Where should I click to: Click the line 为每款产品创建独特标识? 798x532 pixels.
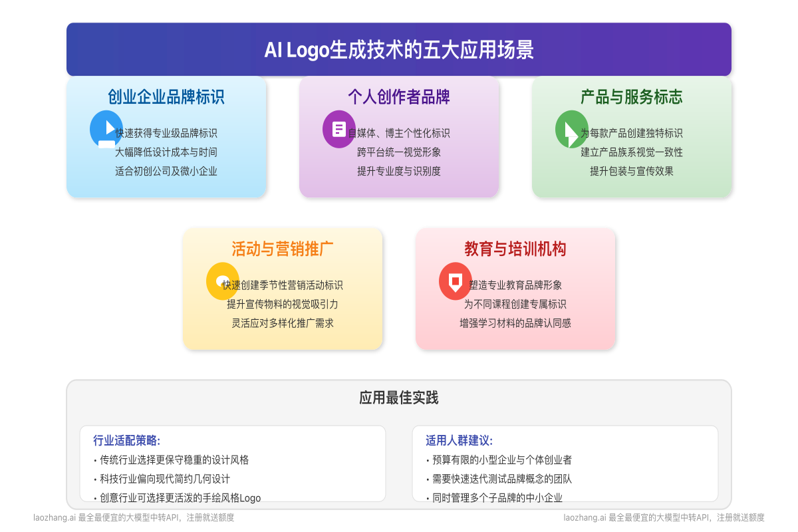click(x=632, y=133)
